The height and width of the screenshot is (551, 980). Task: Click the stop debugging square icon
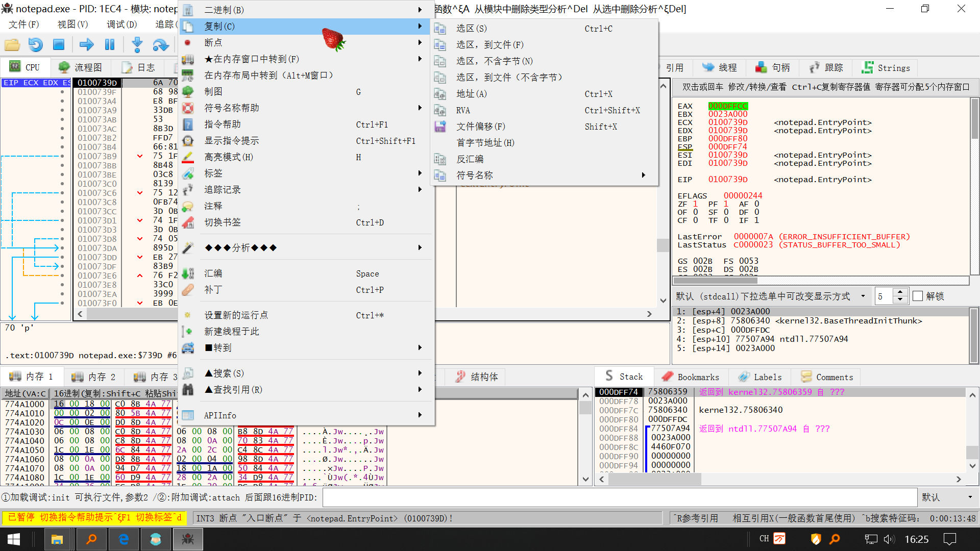coord(59,45)
